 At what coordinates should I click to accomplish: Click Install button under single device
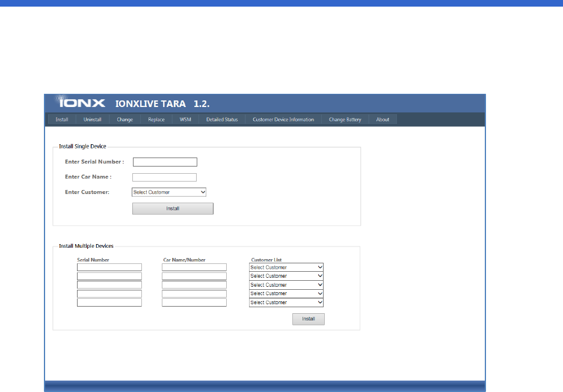tap(173, 209)
